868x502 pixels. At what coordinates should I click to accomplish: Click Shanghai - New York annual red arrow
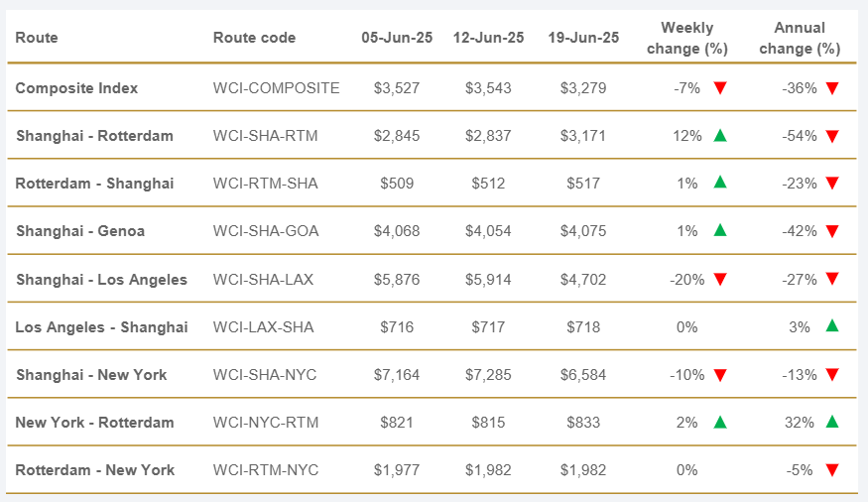tap(832, 375)
